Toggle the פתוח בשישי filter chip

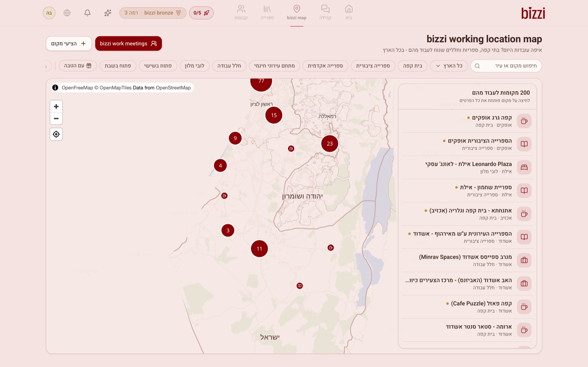[x=158, y=66]
